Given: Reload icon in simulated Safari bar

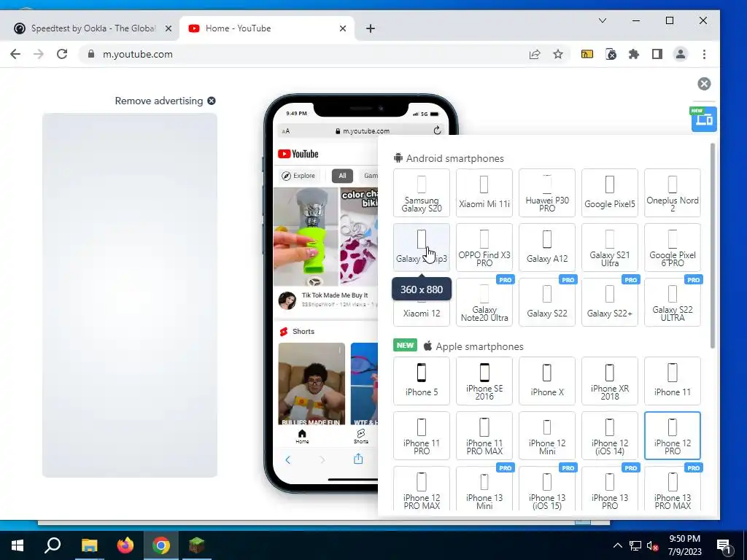Looking at the screenshot, I should coord(437,131).
